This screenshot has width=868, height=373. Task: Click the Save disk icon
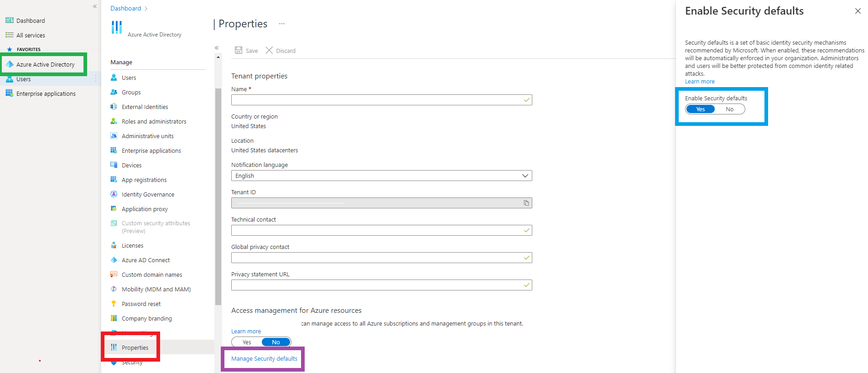(x=239, y=50)
